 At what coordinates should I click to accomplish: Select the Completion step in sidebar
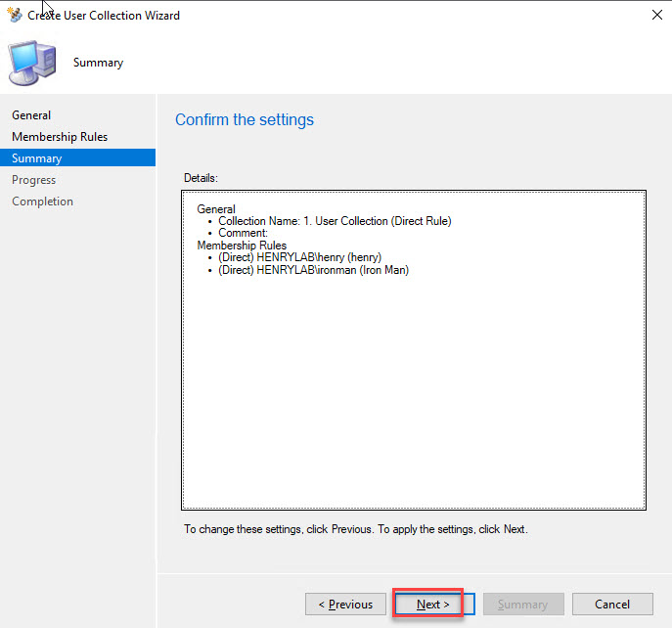point(42,202)
